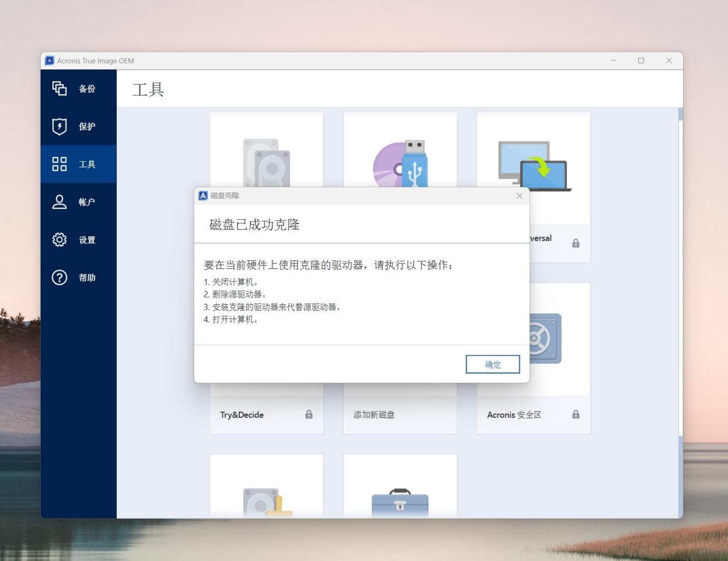Click the 确定 button in the dialog
Image resolution: width=728 pixels, height=561 pixels.
click(x=493, y=364)
